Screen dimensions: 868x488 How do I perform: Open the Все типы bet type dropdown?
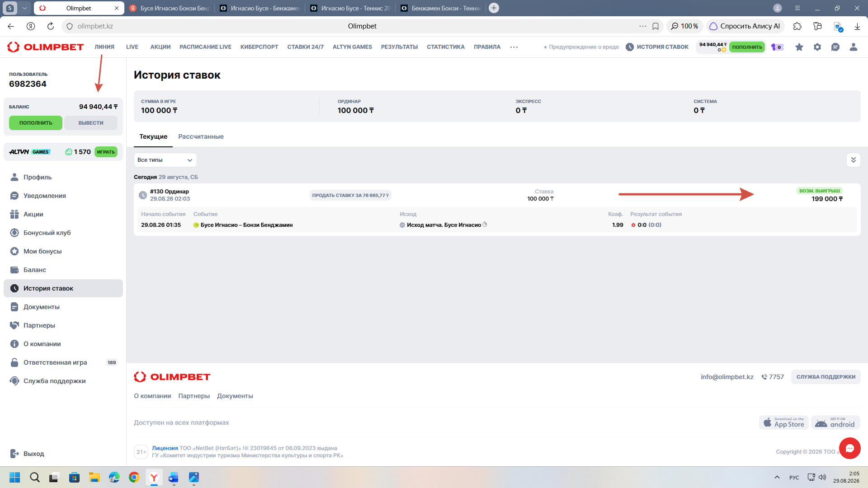tap(165, 160)
